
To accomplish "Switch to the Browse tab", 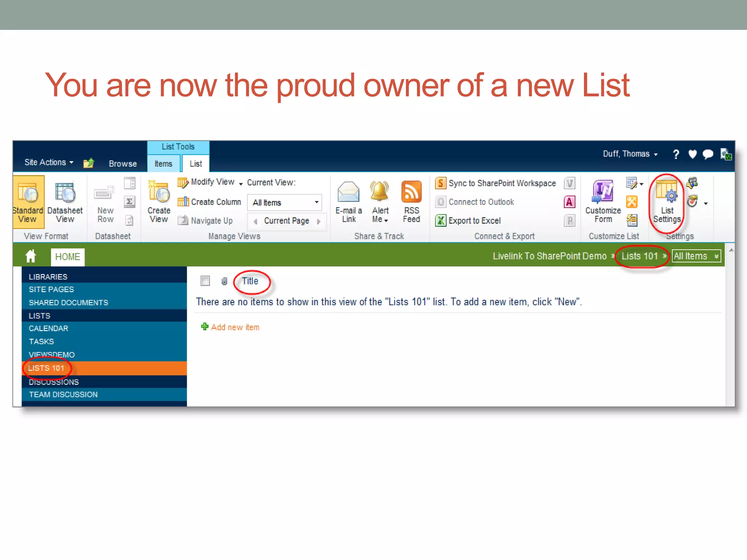I will pyautogui.click(x=123, y=164).
